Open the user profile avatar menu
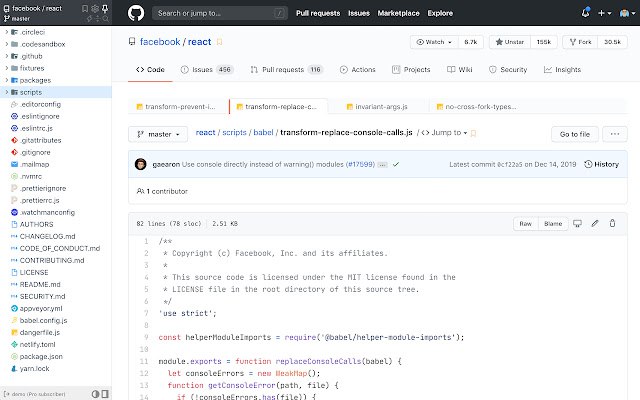 (627, 13)
